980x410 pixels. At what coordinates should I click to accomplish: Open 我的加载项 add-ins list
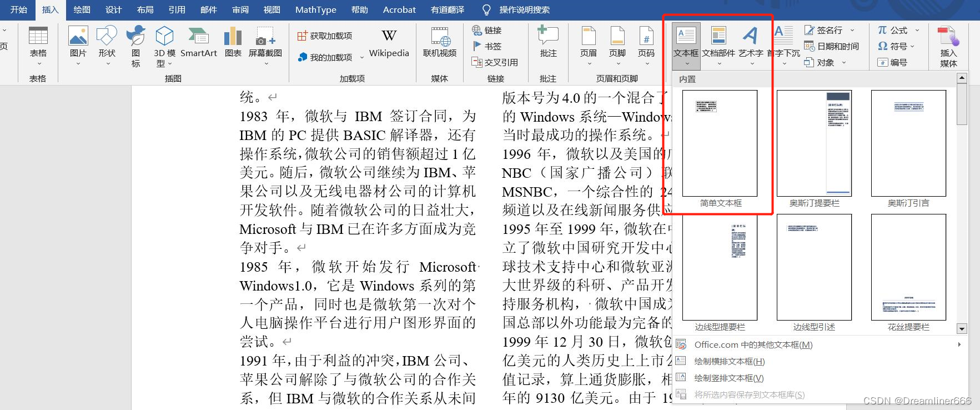(325, 57)
